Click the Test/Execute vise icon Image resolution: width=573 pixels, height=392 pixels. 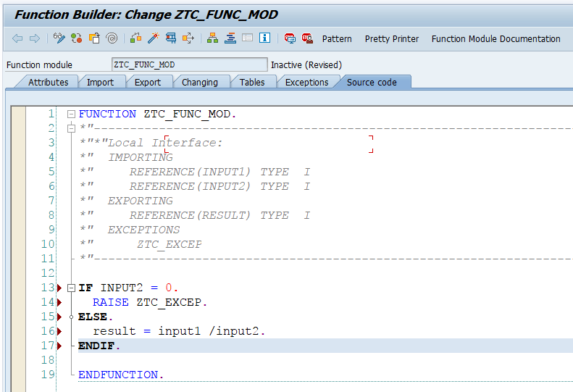coord(171,38)
